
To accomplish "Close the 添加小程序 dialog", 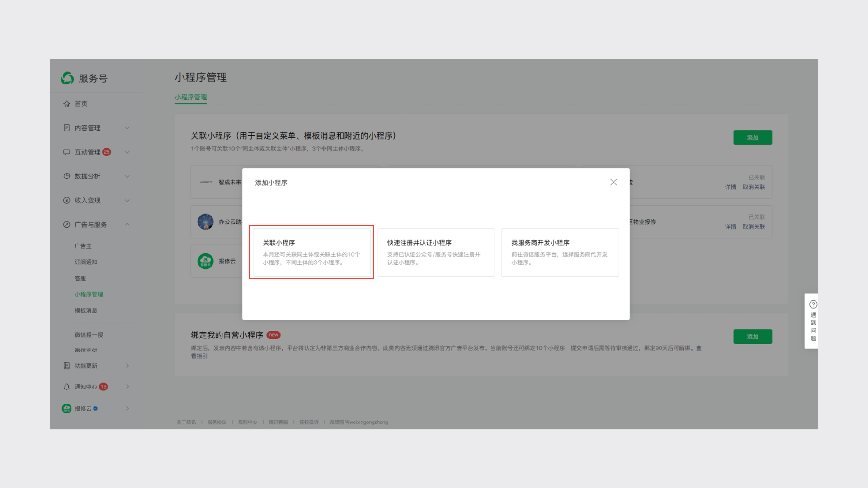I will point(613,182).
